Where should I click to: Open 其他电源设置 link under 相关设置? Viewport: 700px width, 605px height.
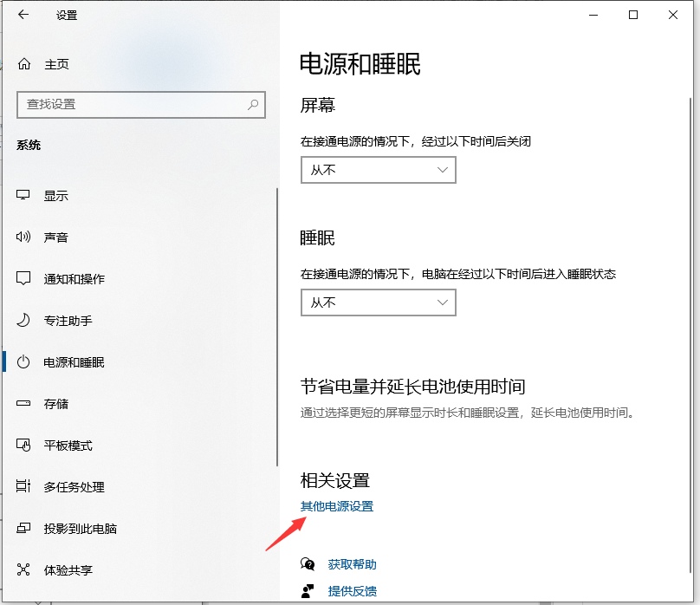(x=336, y=505)
